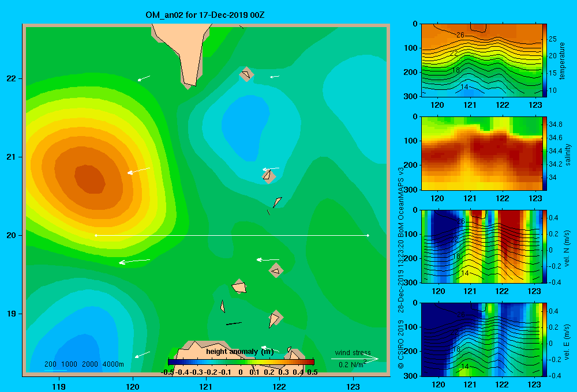Click the '0.2 N/m' wind stress scale value

(x=353, y=364)
